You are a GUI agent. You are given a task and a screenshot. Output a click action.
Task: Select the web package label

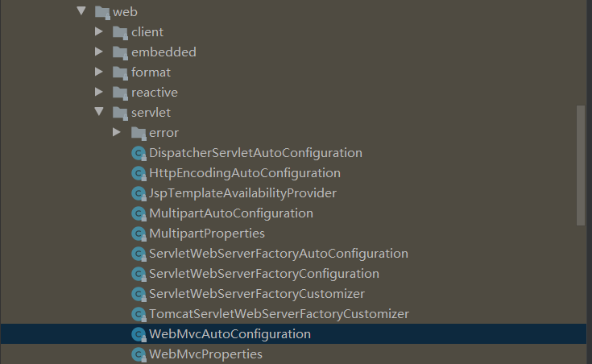click(125, 12)
